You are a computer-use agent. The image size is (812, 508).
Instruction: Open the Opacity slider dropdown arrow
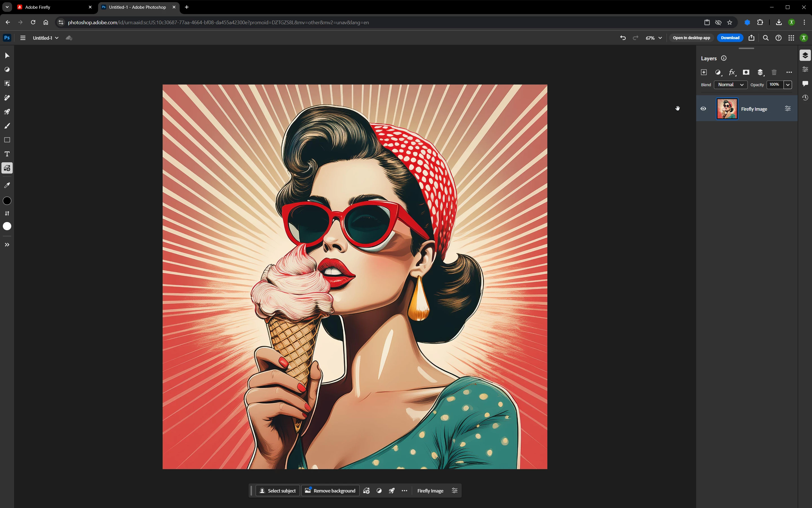[x=787, y=85]
